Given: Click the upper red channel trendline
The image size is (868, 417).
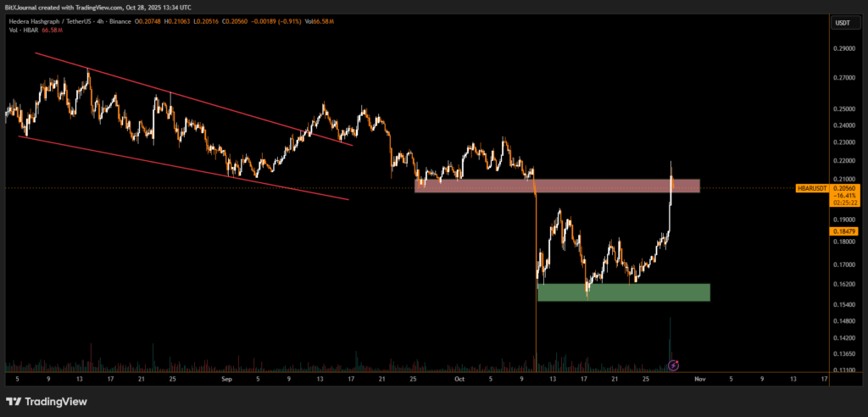Looking at the screenshot, I should coord(193,99).
